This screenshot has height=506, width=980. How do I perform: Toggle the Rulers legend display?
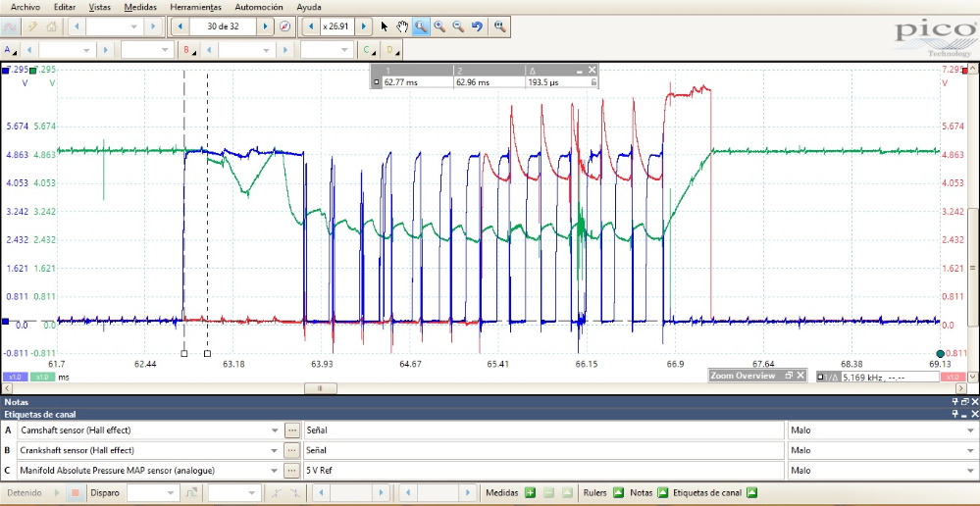619,492
